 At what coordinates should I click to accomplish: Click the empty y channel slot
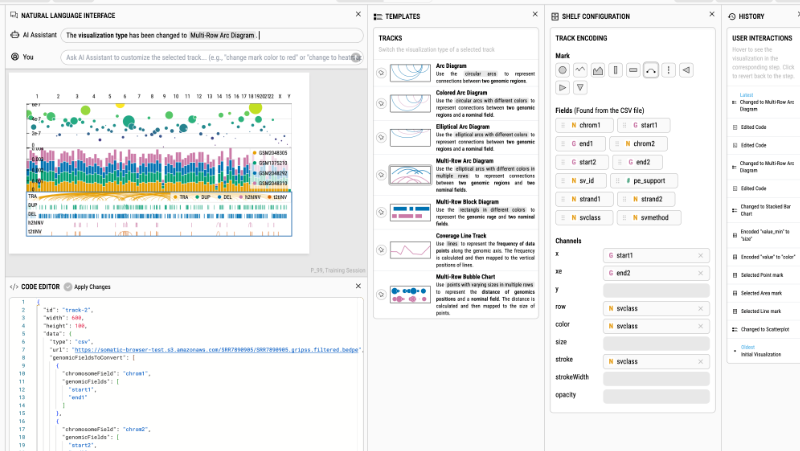tap(656, 291)
